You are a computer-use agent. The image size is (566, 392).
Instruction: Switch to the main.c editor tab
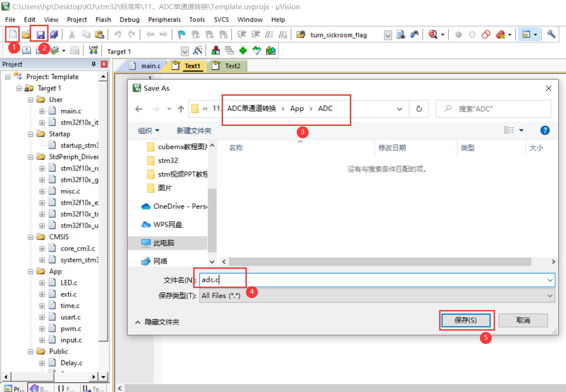click(x=145, y=66)
